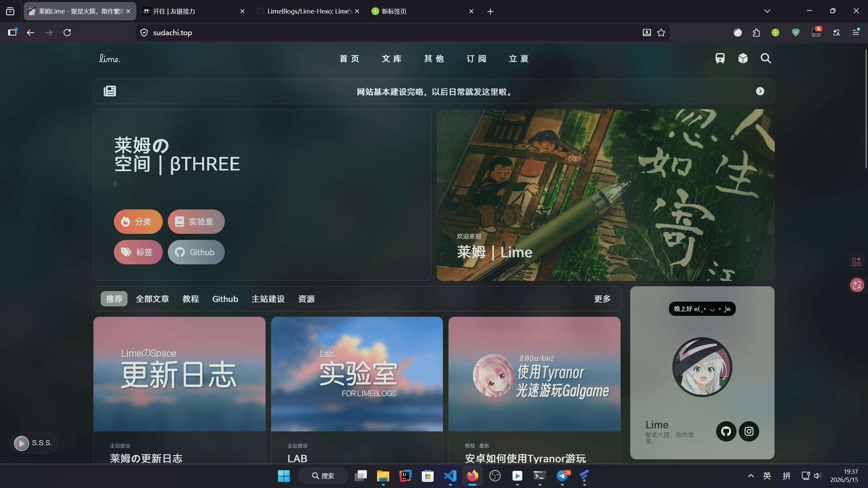Screen dimensions: 868x488
Task: Switch to the 新标签页 tab
Action: tap(422, 11)
